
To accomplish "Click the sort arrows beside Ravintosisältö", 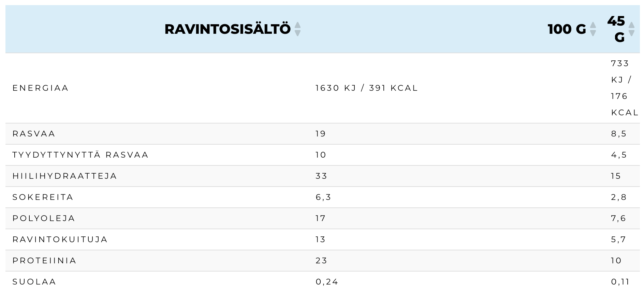I will 297,29.
